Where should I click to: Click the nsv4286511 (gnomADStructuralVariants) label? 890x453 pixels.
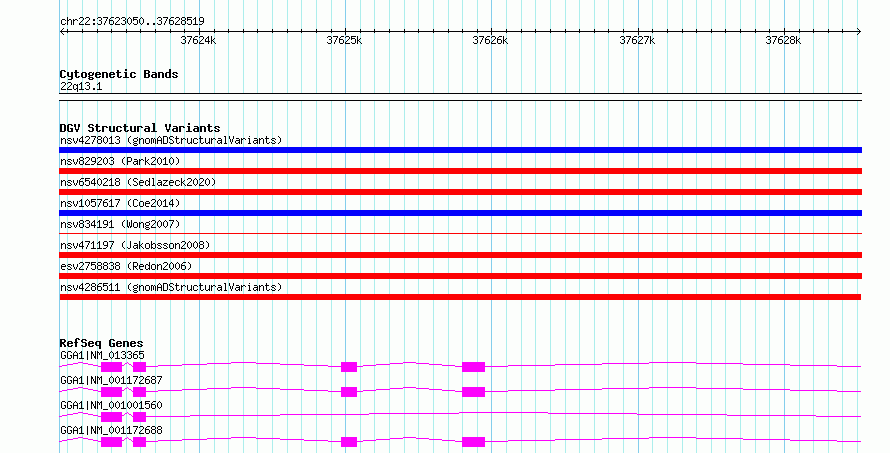pos(171,287)
